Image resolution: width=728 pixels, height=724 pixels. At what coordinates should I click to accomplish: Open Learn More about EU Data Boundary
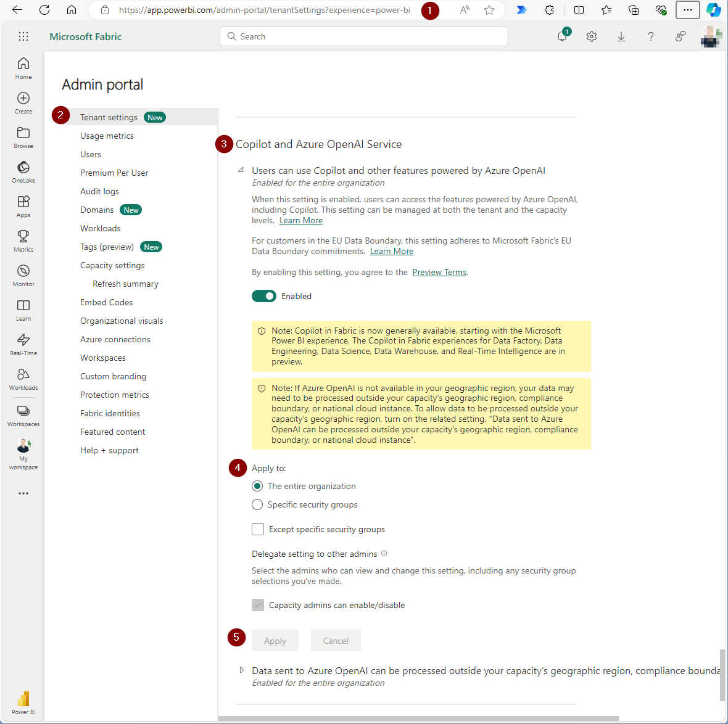[x=391, y=251]
